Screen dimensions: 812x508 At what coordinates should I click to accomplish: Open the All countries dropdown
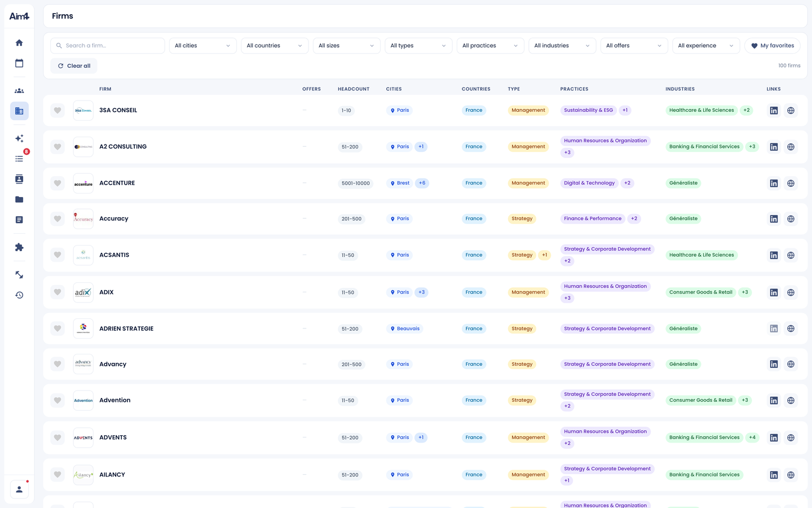click(x=275, y=46)
